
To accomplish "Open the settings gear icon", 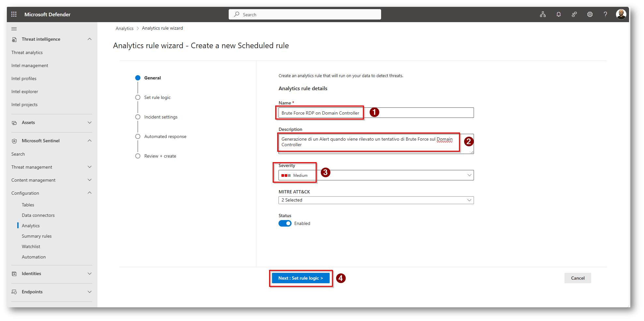I will tap(590, 14).
